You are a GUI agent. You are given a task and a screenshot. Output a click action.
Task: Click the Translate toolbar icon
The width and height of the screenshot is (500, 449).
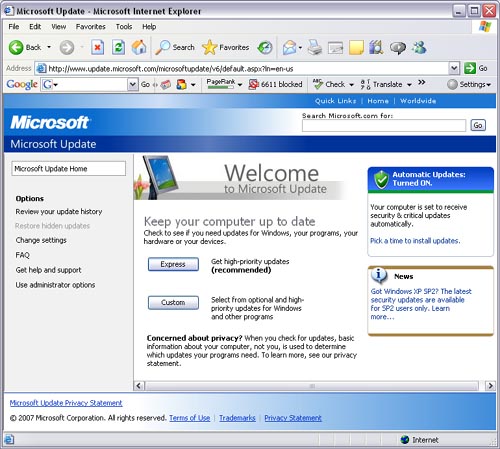(x=365, y=84)
